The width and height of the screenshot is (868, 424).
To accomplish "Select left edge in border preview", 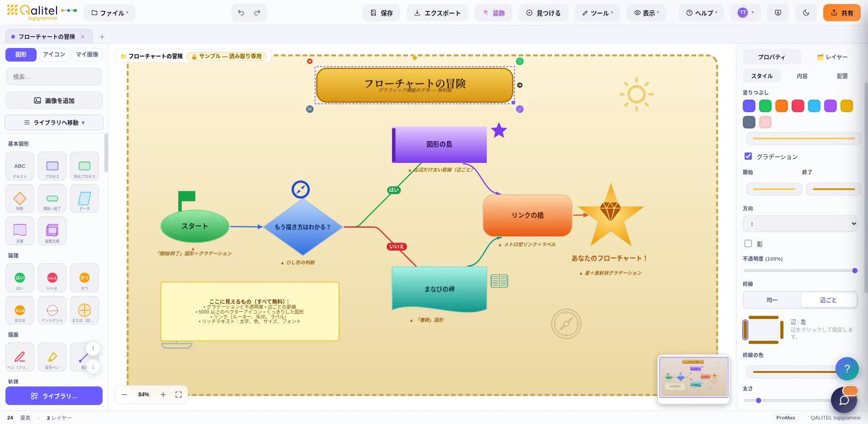I will coord(745,329).
